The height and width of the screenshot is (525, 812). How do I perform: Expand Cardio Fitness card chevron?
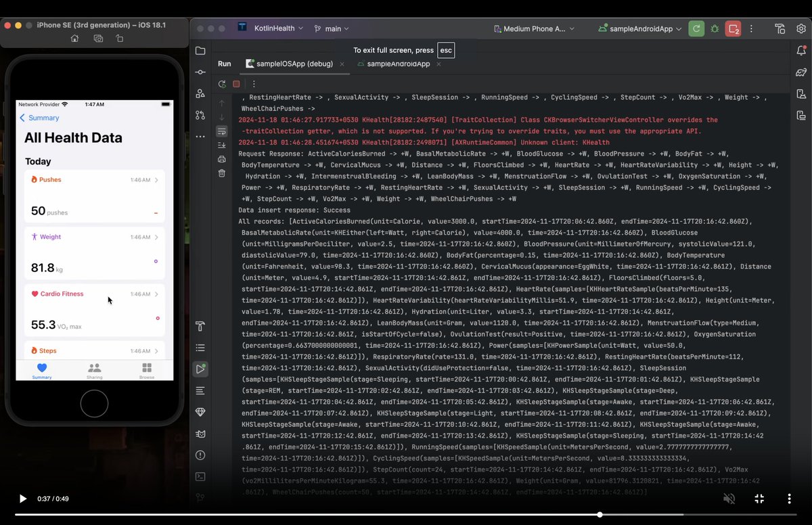coord(156,294)
